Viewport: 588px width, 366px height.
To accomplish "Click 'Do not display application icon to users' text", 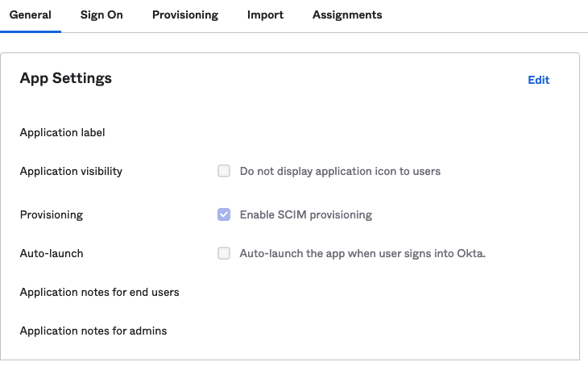I will [x=340, y=171].
